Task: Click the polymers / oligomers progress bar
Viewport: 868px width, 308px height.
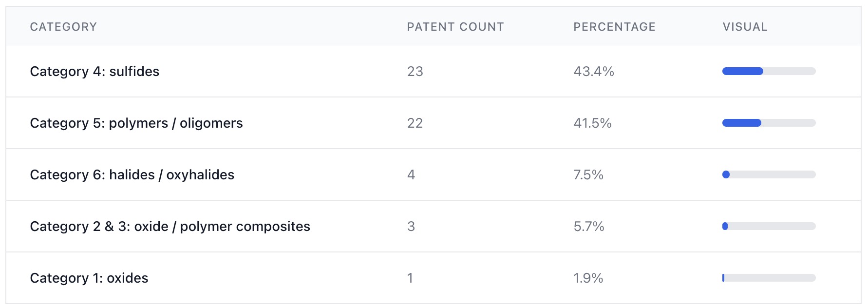Action: [x=769, y=123]
